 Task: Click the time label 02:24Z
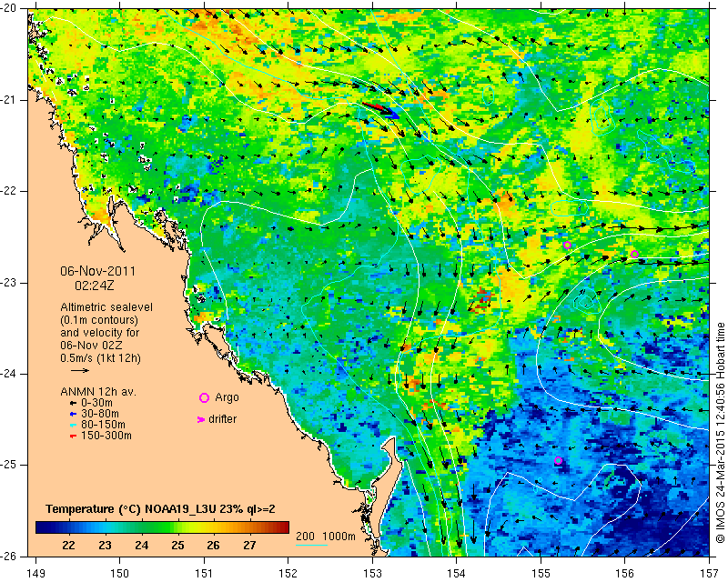point(95,286)
